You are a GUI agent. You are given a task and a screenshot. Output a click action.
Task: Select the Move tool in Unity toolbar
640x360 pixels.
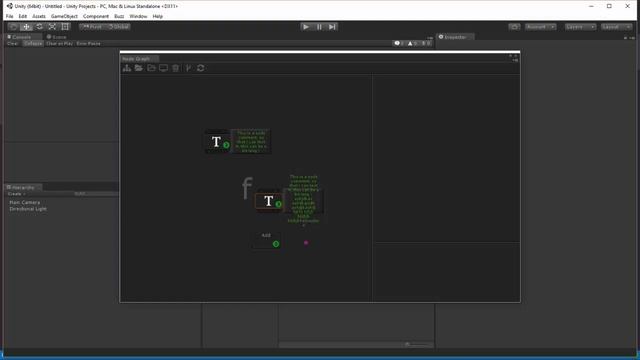point(27,27)
